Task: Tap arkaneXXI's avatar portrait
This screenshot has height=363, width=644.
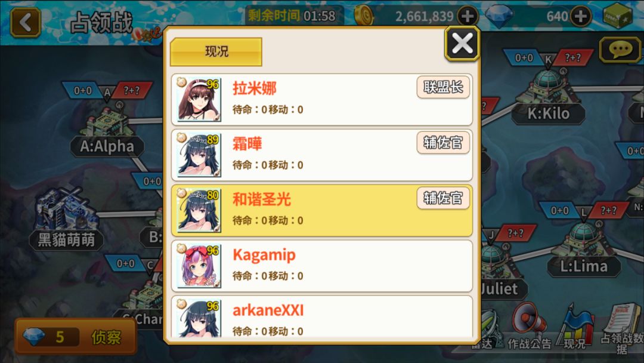Action: point(199,319)
